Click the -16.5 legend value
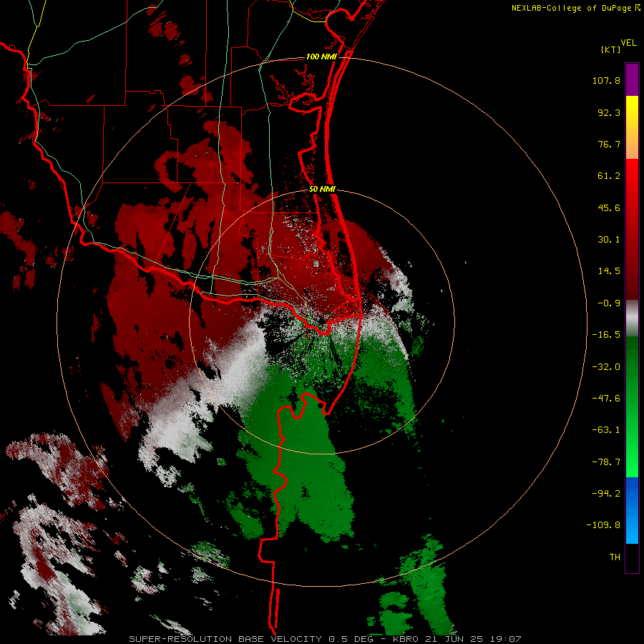The image size is (644, 644). (x=606, y=335)
